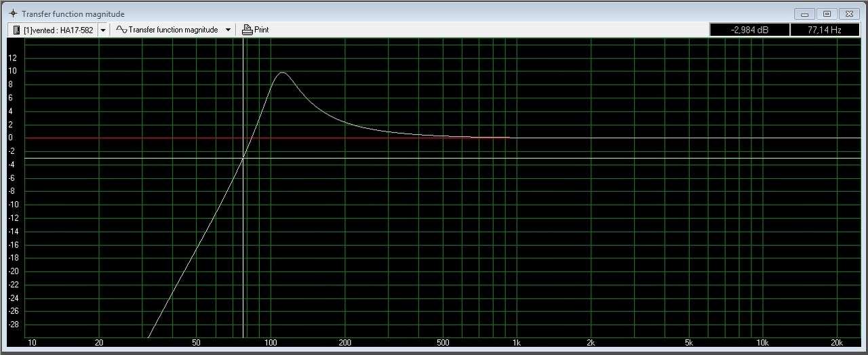Click the 12 label on the dB axis
Image resolution: width=868 pixels, height=355 pixels.
pos(12,58)
